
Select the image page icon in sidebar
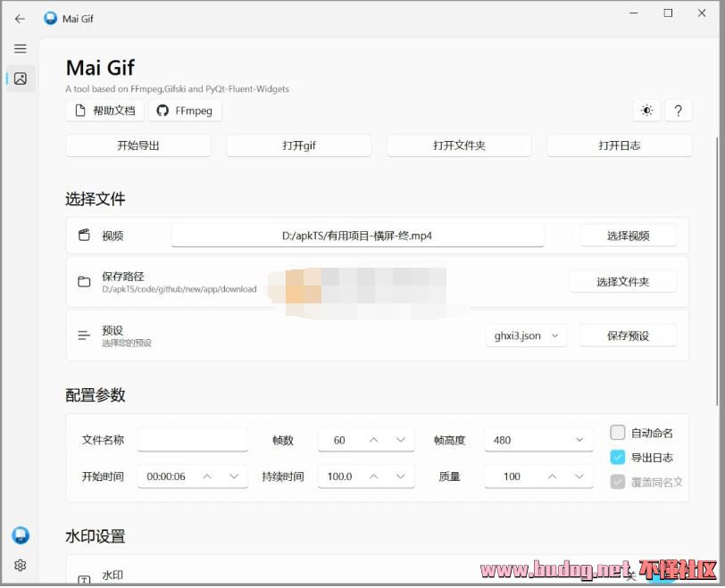tap(21, 79)
